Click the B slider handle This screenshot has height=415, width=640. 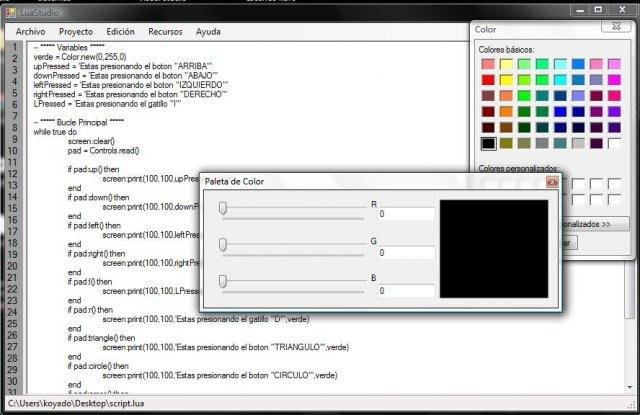223,281
